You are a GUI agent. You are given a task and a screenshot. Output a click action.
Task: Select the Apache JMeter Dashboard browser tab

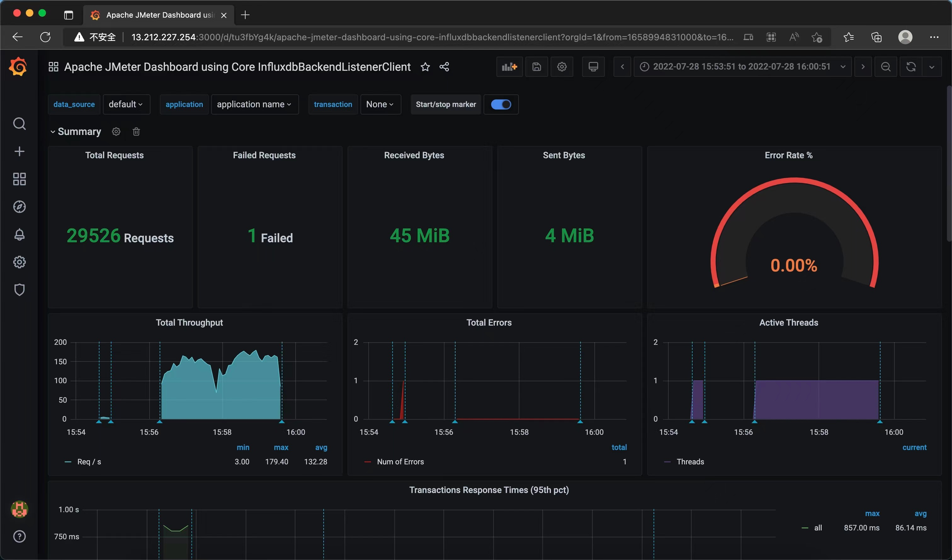(x=159, y=15)
